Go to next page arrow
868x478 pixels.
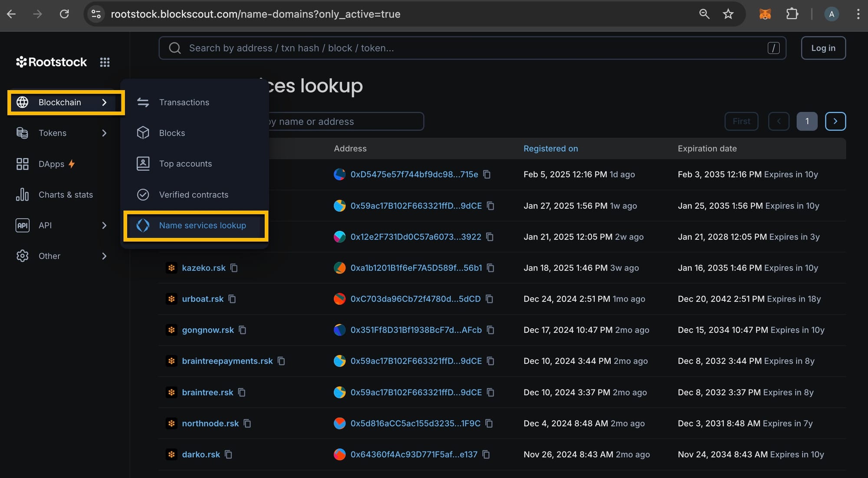point(835,121)
